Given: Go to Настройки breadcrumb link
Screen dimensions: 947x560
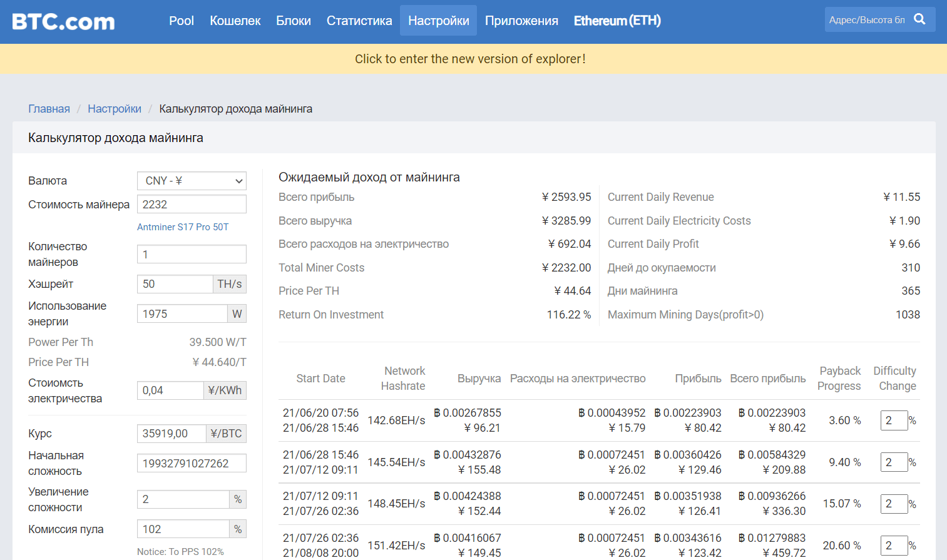Looking at the screenshot, I should [x=115, y=109].
